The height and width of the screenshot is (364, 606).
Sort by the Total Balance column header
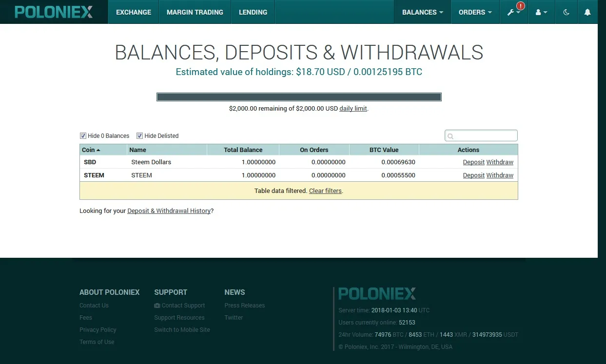pyautogui.click(x=243, y=150)
